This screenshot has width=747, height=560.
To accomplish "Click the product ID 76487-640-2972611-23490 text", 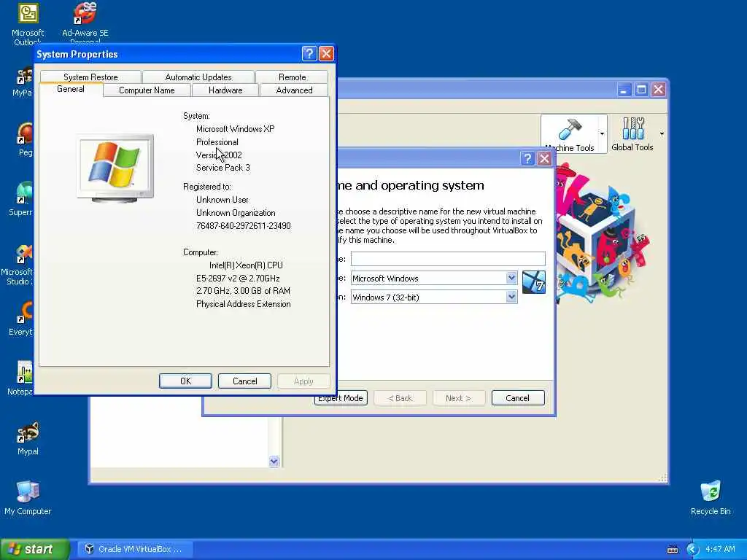I will coord(244,226).
